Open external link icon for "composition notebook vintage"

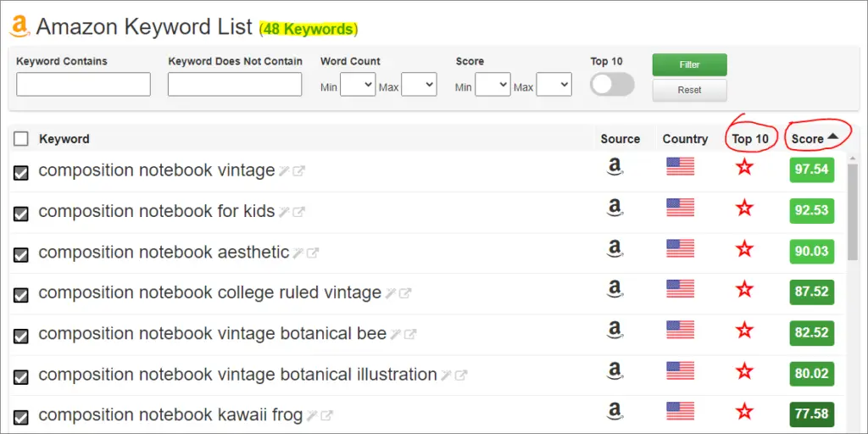click(x=299, y=171)
